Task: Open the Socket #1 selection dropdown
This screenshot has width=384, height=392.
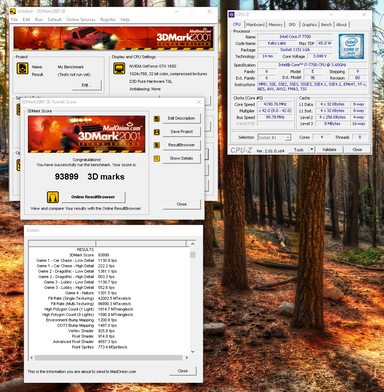Action: click(274, 137)
